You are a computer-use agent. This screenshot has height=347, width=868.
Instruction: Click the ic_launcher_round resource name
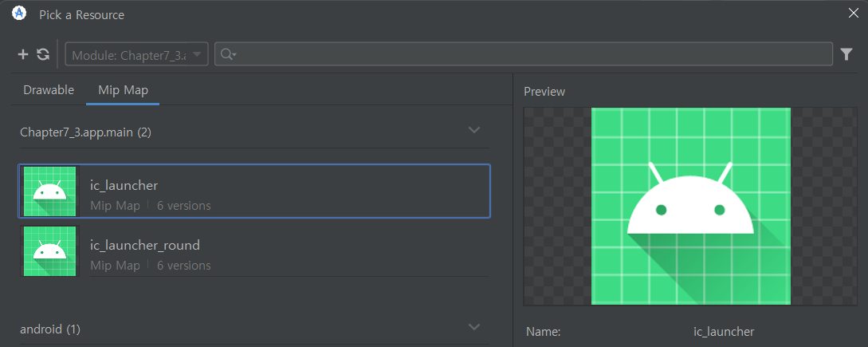pyautogui.click(x=145, y=245)
